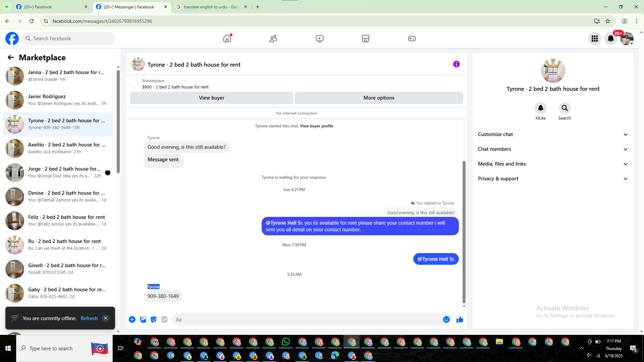Switch to the Messenger | Facebook tab

132,7
